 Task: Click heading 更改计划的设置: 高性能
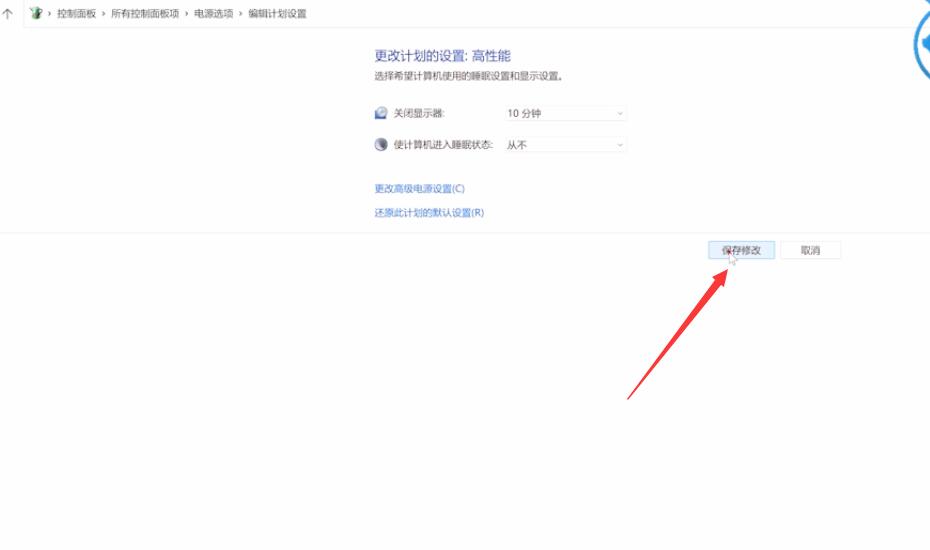pyautogui.click(x=442, y=56)
